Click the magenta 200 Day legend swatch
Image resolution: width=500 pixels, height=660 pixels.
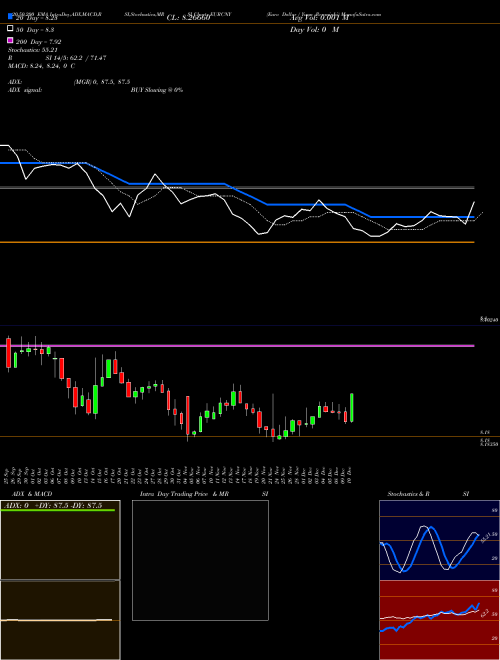coord(11,40)
